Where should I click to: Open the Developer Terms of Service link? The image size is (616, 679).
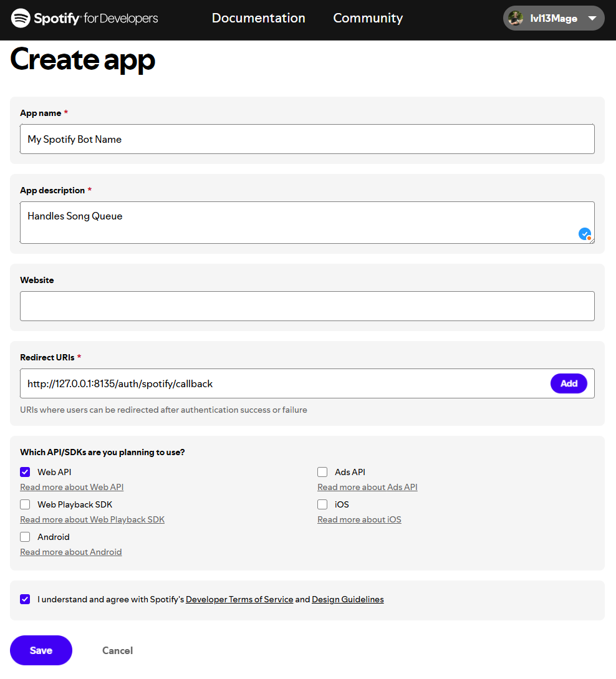coord(239,599)
